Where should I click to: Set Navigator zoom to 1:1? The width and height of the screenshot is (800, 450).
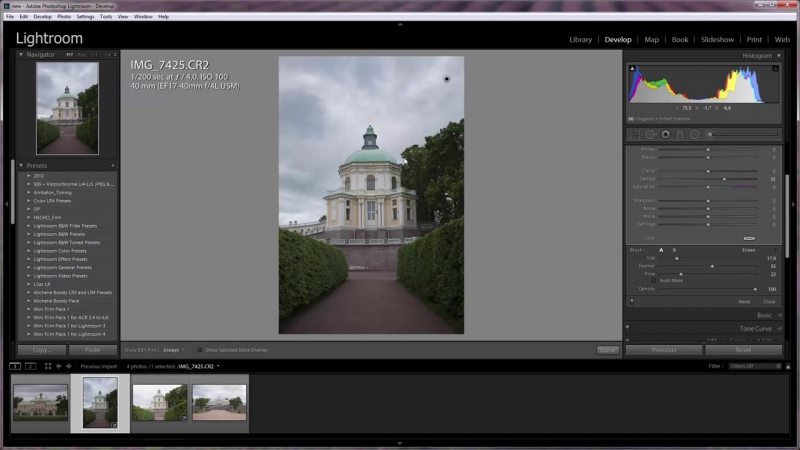tap(94, 55)
